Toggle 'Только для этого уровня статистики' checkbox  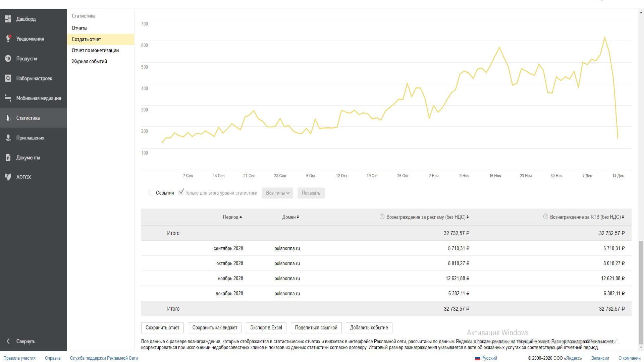[181, 192]
